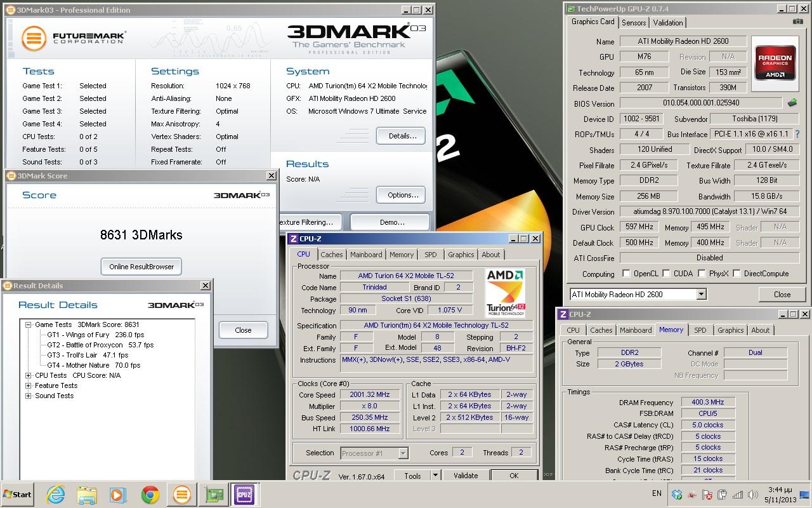Click the CPU-Z CPU window title bar icon

click(x=293, y=239)
